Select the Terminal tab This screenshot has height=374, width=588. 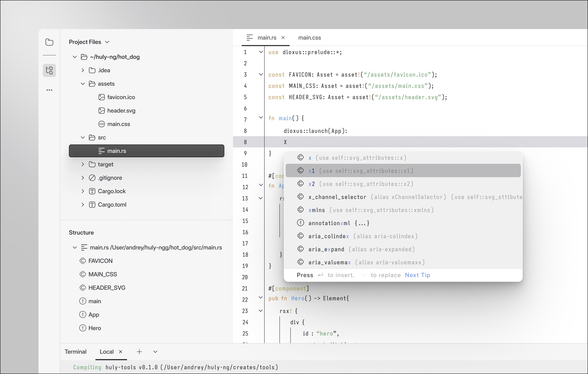75,351
